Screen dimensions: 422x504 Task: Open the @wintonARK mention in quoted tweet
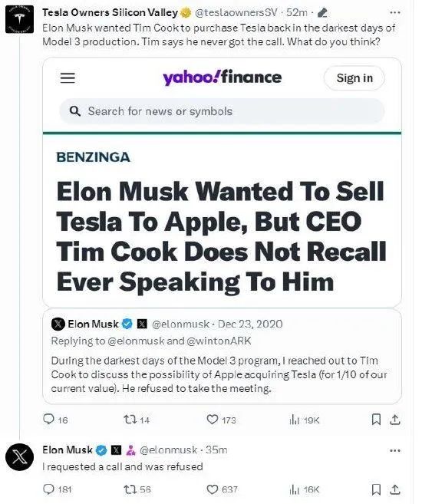click(219, 341)
